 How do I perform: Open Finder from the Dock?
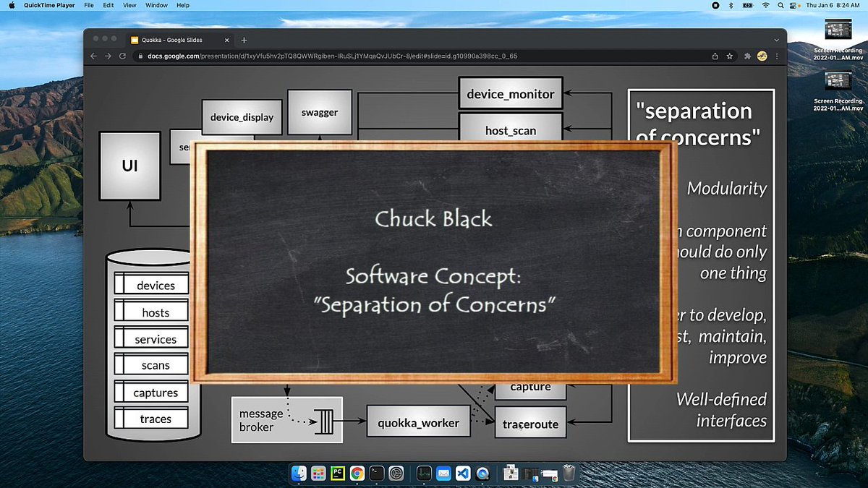(x=299, y=474)
